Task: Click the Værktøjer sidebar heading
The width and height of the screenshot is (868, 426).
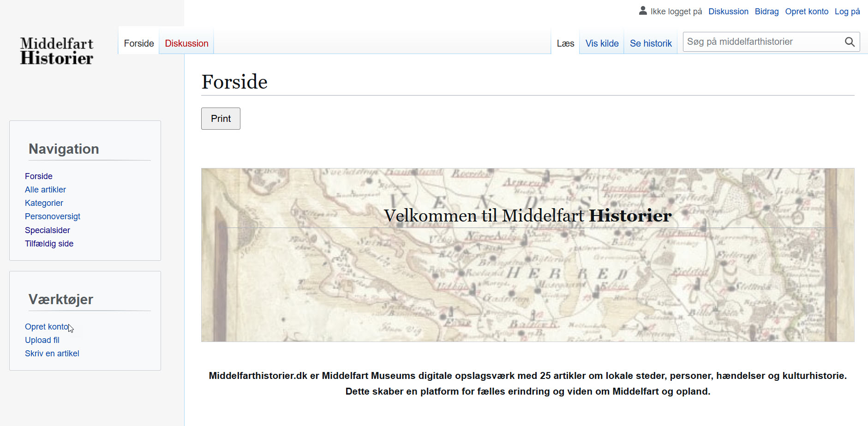Action: click(61, 300)
